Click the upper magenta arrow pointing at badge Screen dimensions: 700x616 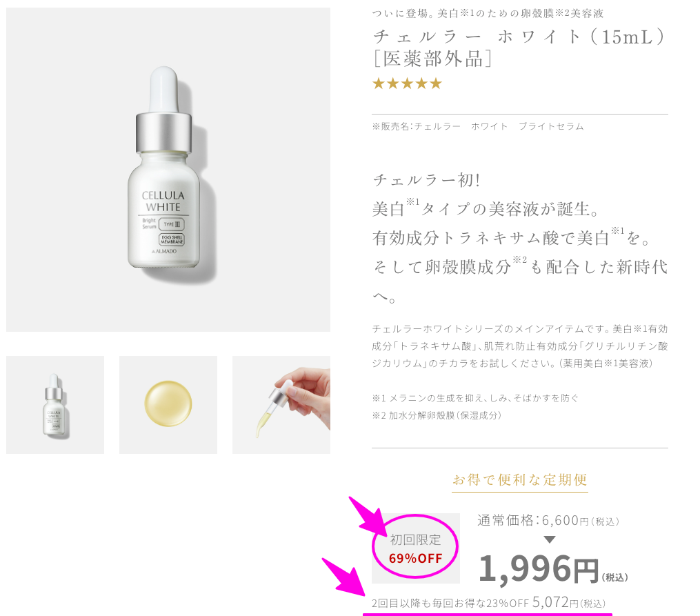[x=369, y=515]
